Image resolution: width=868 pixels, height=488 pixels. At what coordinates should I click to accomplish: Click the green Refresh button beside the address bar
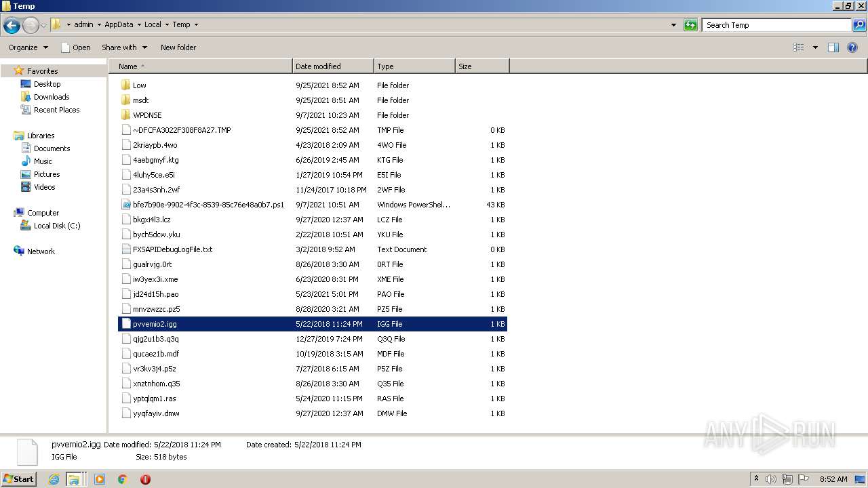[690, 25]
